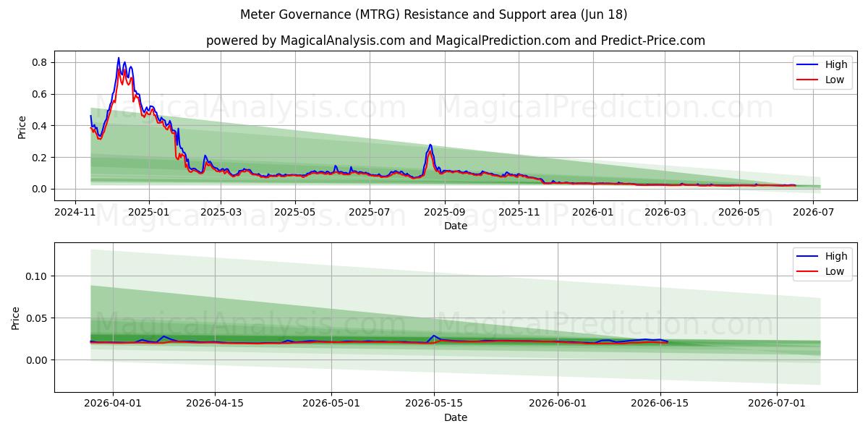Click the '2025-05' x-axis label
Image resolution: width=868 pixels, height=434 pixels.
coord(295,212)
